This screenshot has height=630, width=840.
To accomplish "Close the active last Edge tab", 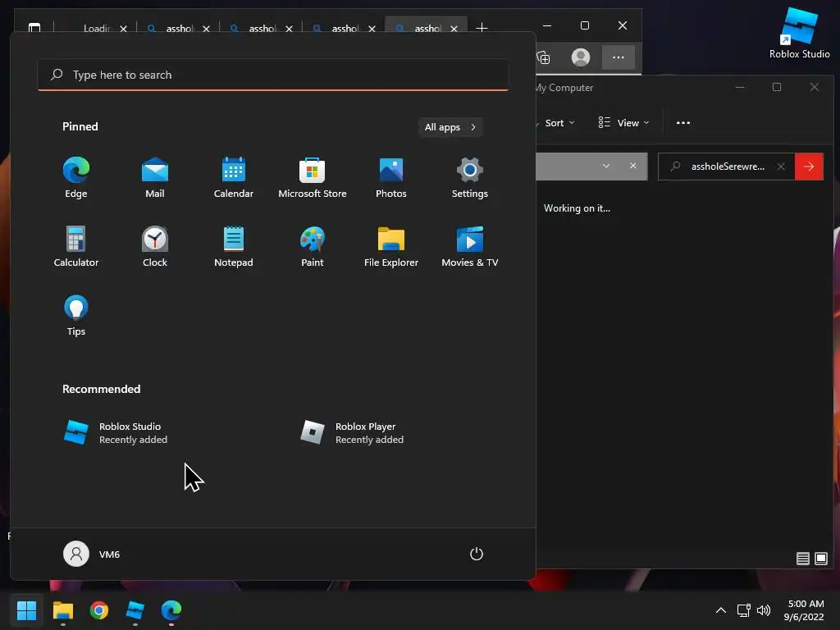I will pyautogui.click(x=454, y=29).
